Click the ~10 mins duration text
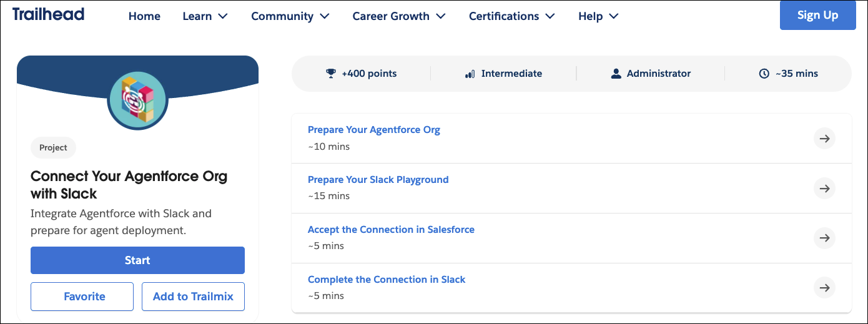Image resolution: width=868 pixels, height=324 pixels. (x=329, y=147)
